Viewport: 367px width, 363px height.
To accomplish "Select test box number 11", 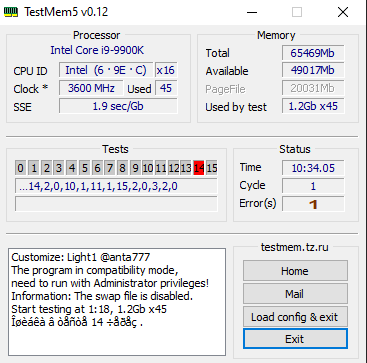I will [x=161, y=168].
